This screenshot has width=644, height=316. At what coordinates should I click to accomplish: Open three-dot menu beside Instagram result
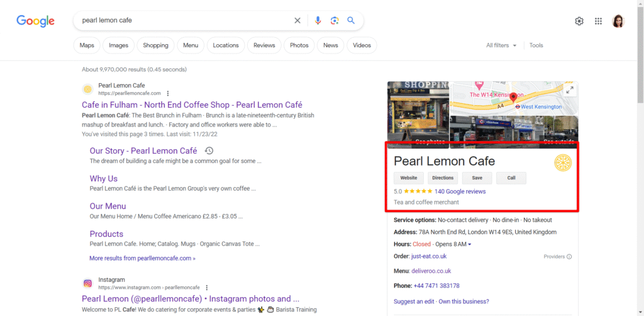tap(206, 287)
